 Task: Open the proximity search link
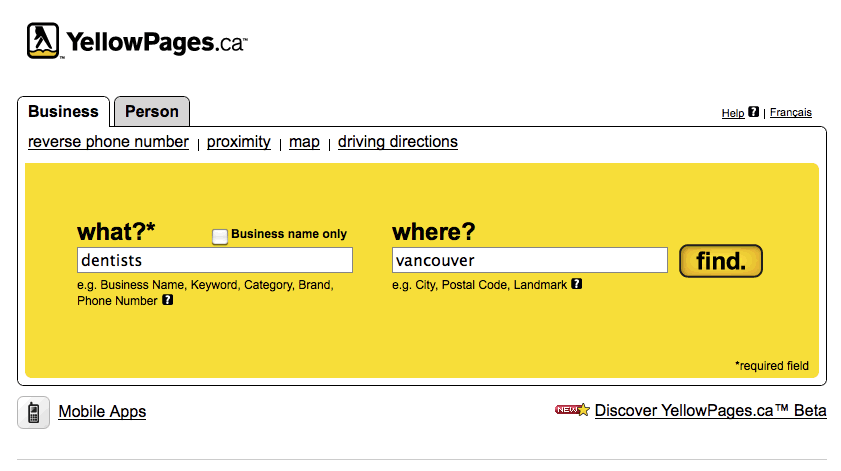coord(239,142)
